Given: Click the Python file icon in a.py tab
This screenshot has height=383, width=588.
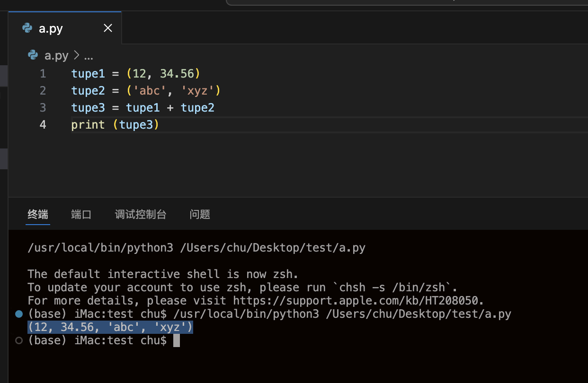Looking at the screenshot, I should [27, 28].
